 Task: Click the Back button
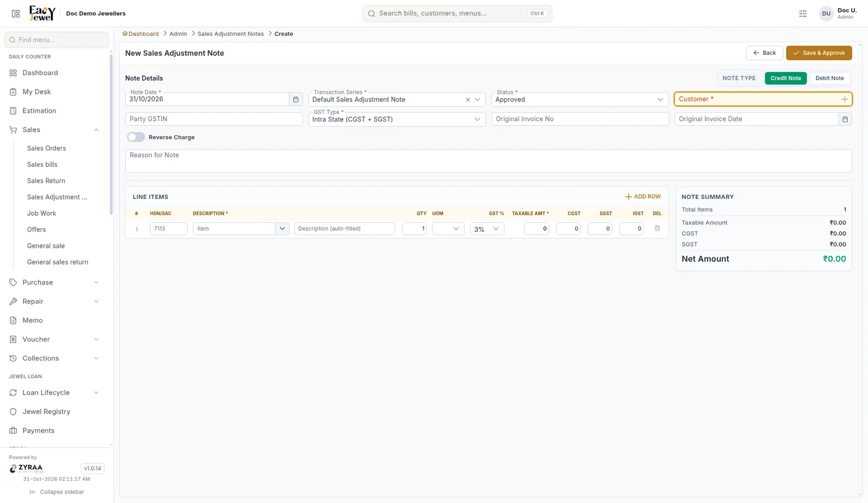point(764,53)
